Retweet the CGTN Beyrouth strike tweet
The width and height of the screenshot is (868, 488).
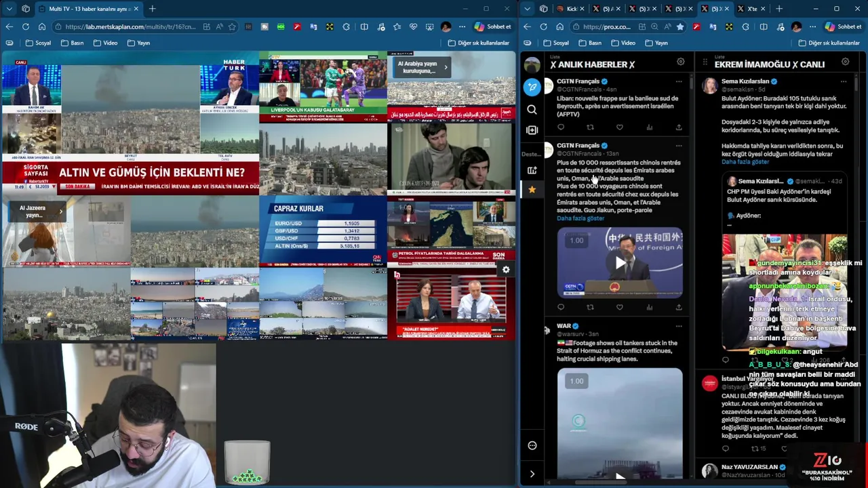pyautogui.click(x=590, y=127)
